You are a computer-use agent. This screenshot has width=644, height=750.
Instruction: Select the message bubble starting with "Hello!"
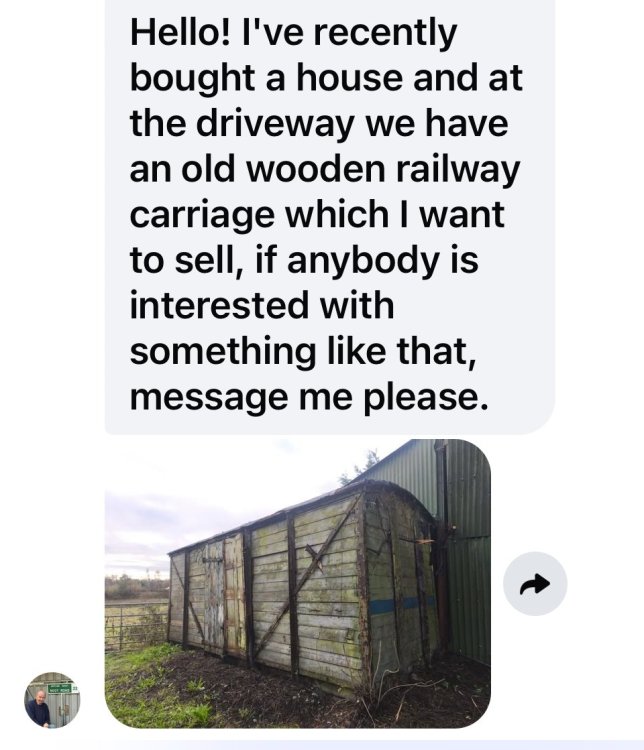pyautogui.click(x=330, y=217)
